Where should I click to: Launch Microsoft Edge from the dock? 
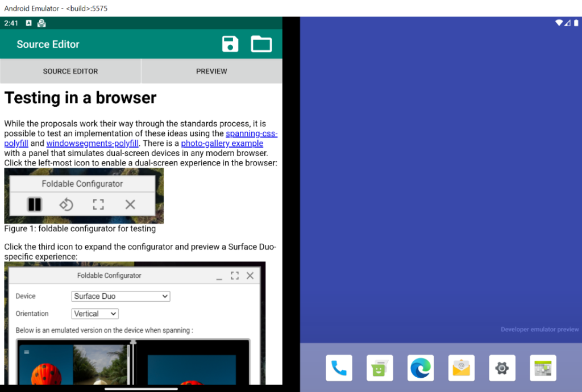(420, 368)
